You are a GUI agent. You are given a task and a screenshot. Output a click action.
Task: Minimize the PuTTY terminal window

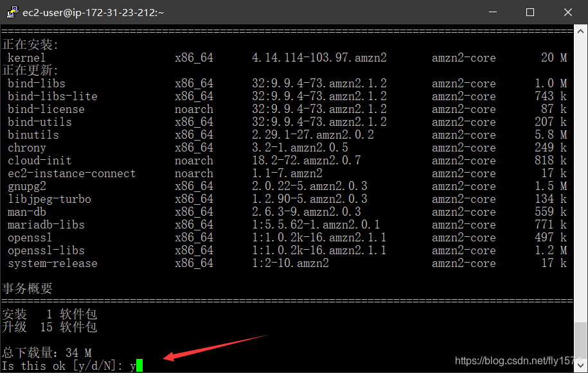click(x=493, y=12)
